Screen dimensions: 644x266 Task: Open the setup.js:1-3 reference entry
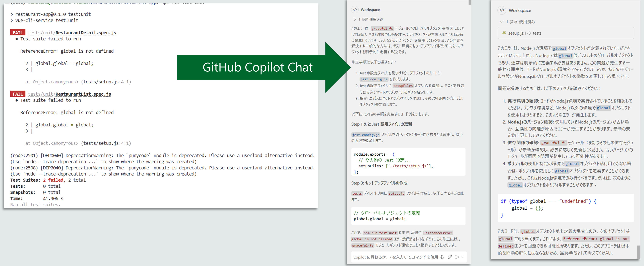[x=566, y=33]
